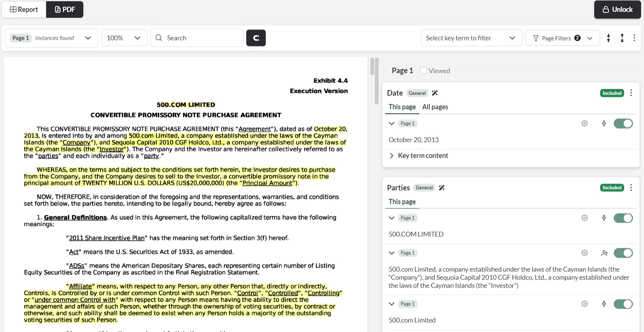Click the Page Filters count badge
644x332 pixels.
coord(577,38)
